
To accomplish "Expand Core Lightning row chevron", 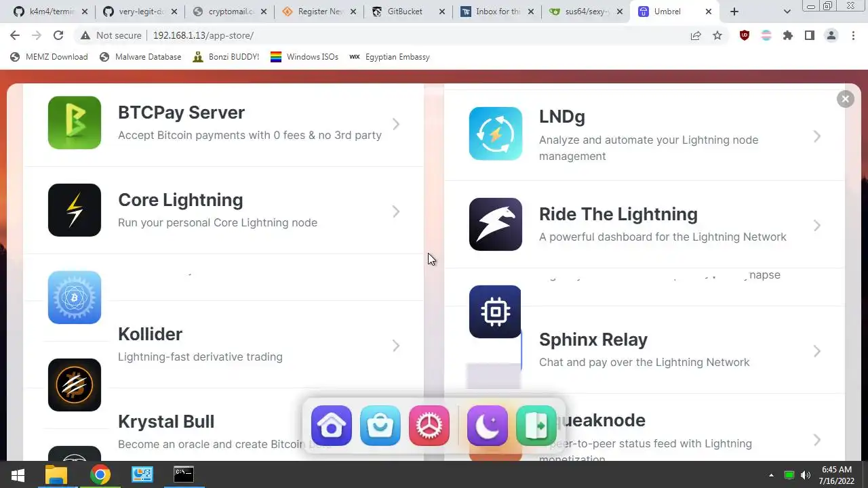I will [x=396, y=211].
